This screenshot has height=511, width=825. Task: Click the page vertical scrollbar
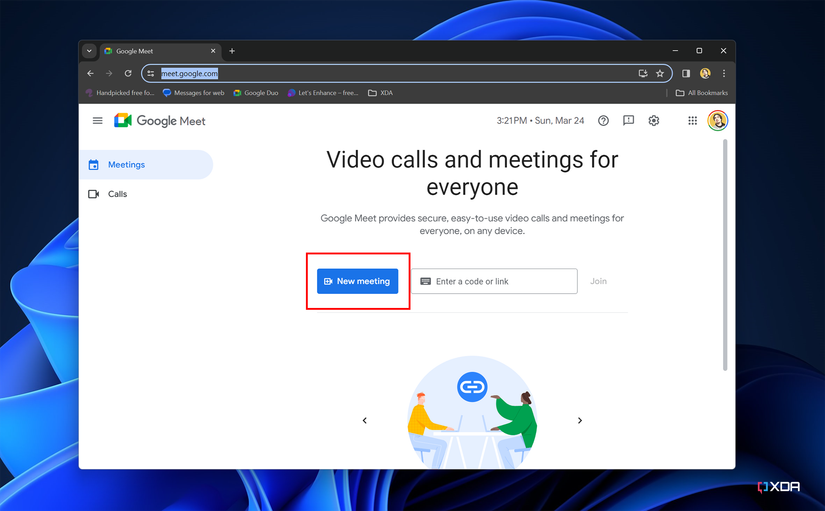[x=725, y=255]
